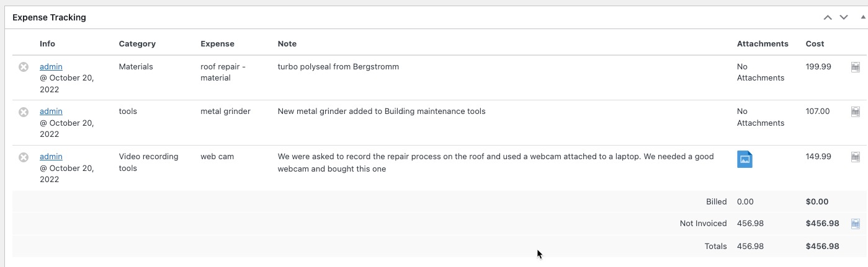This screenshot has height=267, width=868.
Task: Click the Category column header
Action: (x=137, y=44)
